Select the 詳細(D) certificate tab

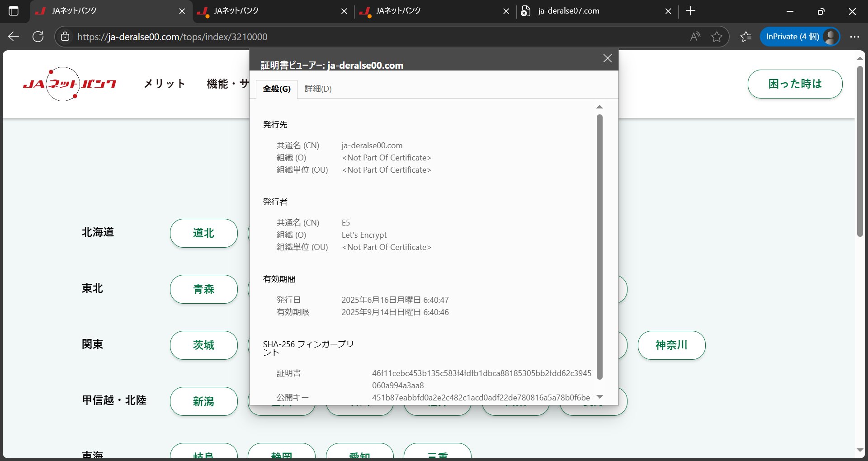click(x=318, y=89)
